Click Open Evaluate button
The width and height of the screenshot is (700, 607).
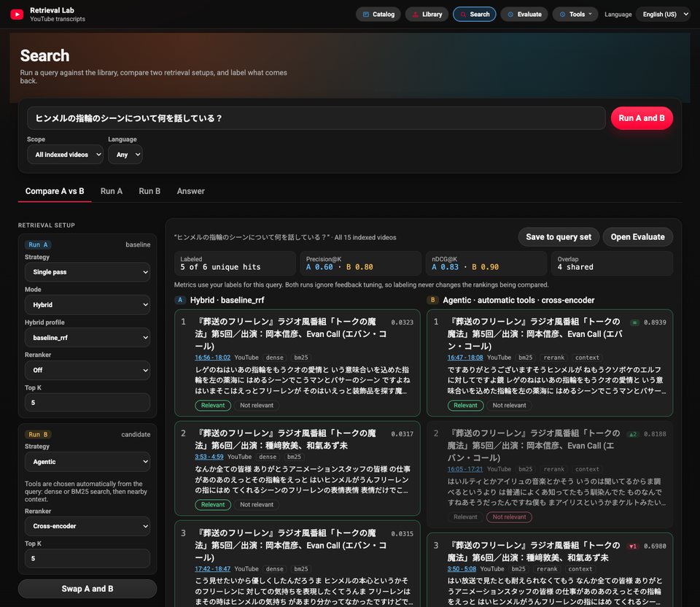pyautogui.click(x=637, y=236)
